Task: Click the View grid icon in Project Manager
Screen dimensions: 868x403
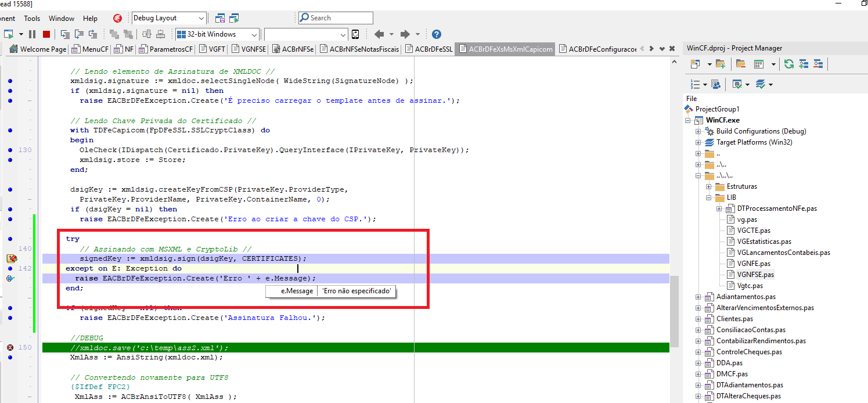Action: click(x=758, y=64)
